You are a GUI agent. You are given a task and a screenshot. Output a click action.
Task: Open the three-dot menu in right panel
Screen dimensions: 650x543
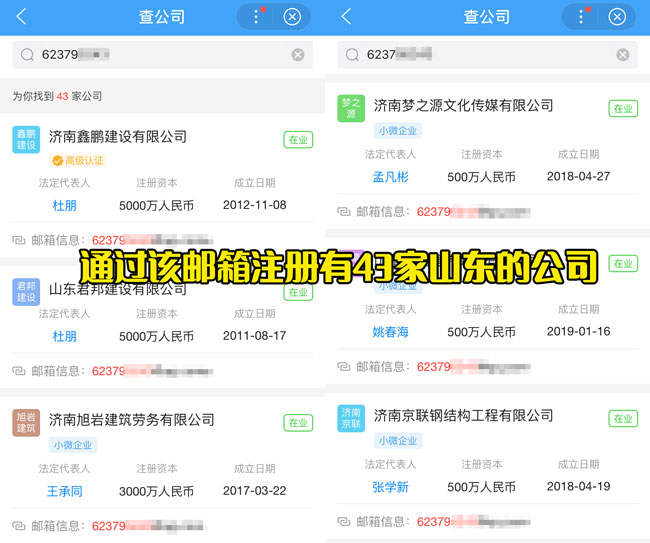581,17
